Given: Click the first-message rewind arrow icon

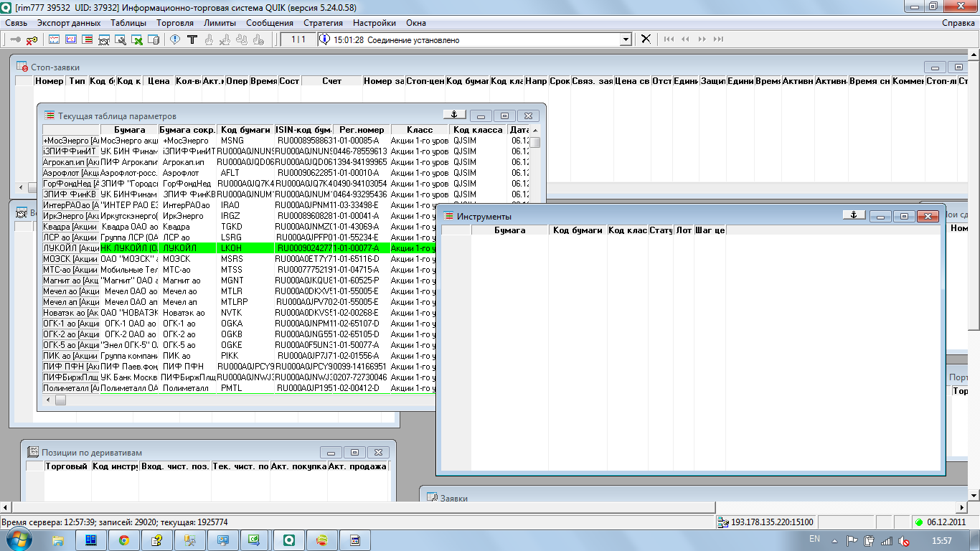Looking at the screenshot, I should [x=669, y=39].
